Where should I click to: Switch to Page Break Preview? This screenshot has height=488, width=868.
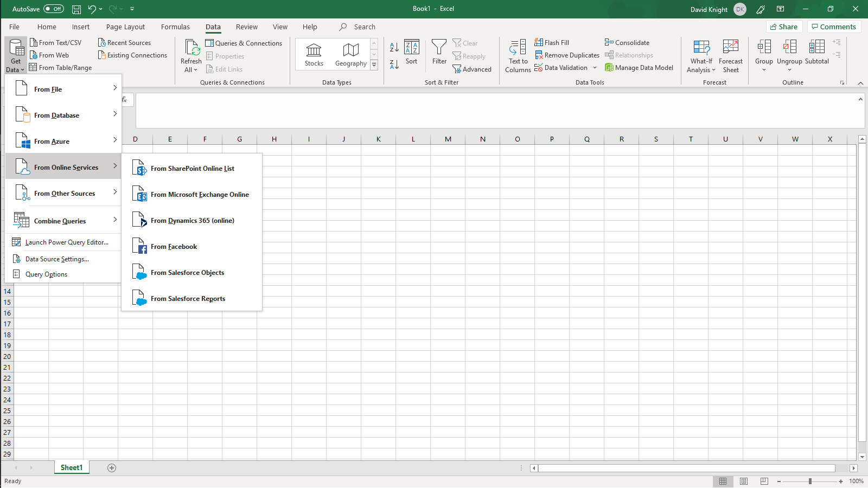coord(764,481)
